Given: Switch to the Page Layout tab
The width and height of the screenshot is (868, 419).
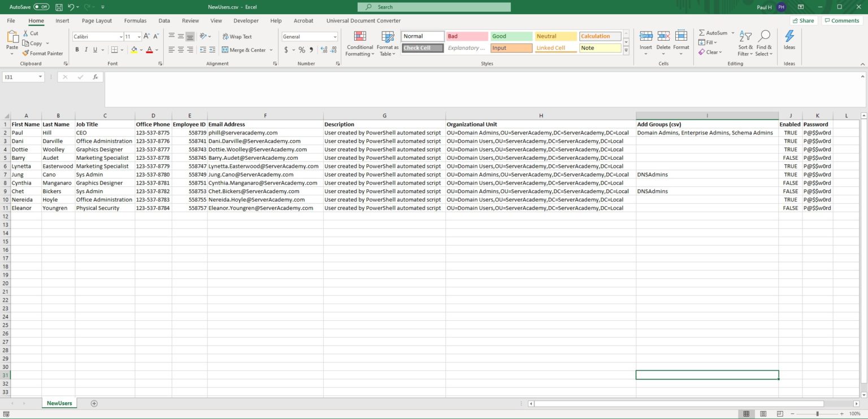Looking at the screenshot, I should [97, 21].
